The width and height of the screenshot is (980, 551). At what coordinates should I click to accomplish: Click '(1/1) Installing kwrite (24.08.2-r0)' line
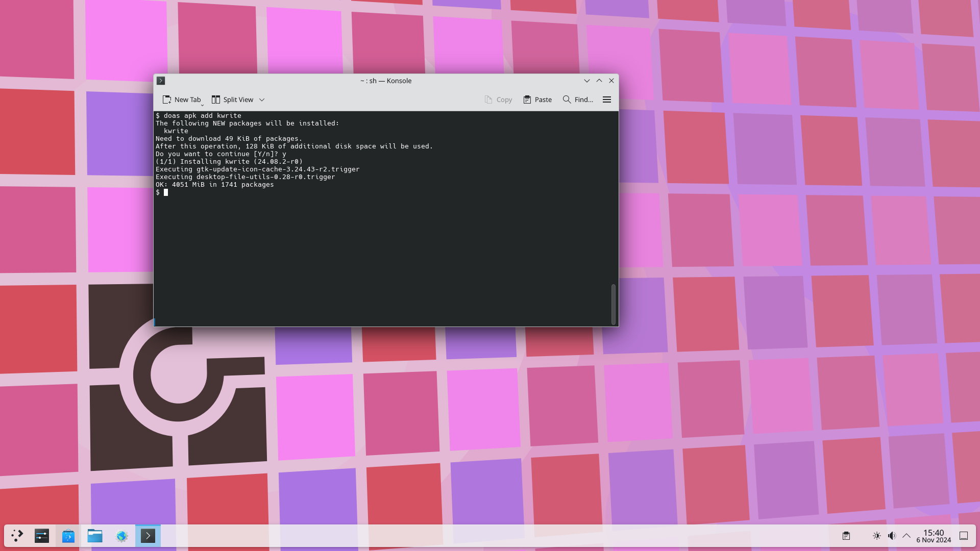pyautogui.click(x=229, y=162)
